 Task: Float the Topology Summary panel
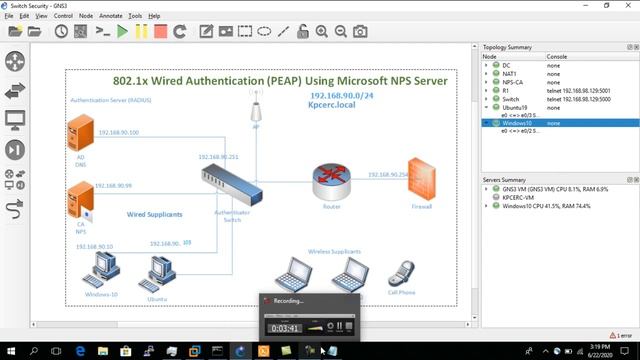pyautogui.click(x=629, y=47)
